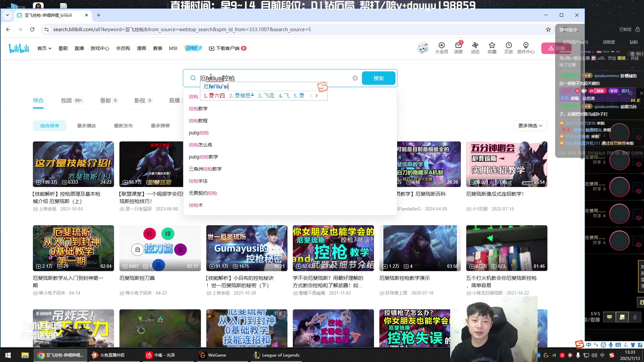644x362 pixels.
Task: Click the bilibili logo
Action: click(x=19, y=48)
